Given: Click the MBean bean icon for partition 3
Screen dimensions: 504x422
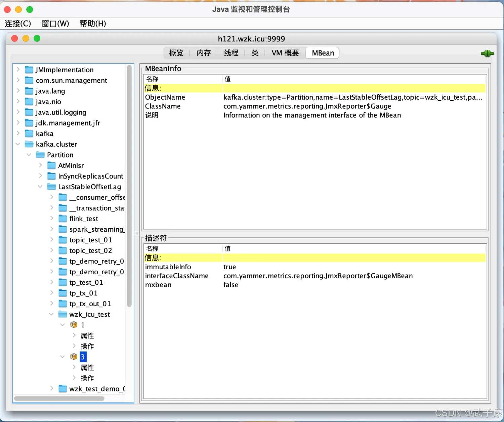Looking at the screenshot, I should point(74,357).
